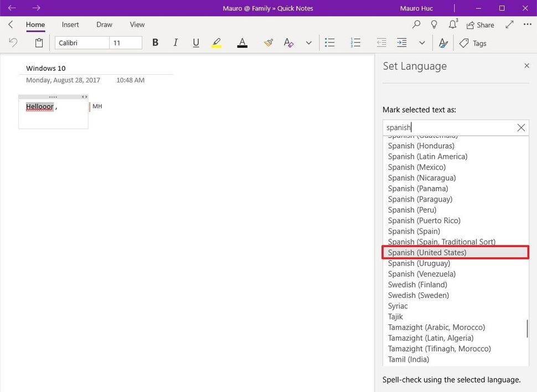Screen dimensions: 537x392
Task: Start a bulleted list
Action: [329, 43]
